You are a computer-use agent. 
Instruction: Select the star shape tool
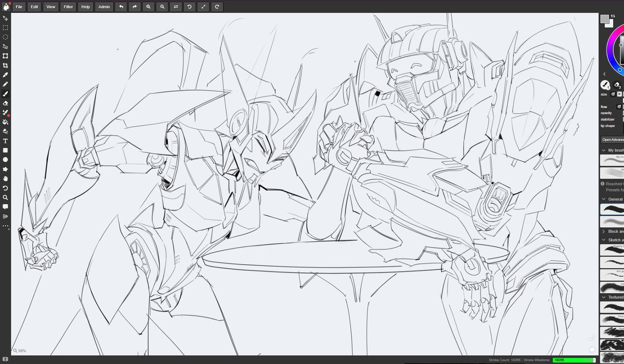(x=5, y=169)
